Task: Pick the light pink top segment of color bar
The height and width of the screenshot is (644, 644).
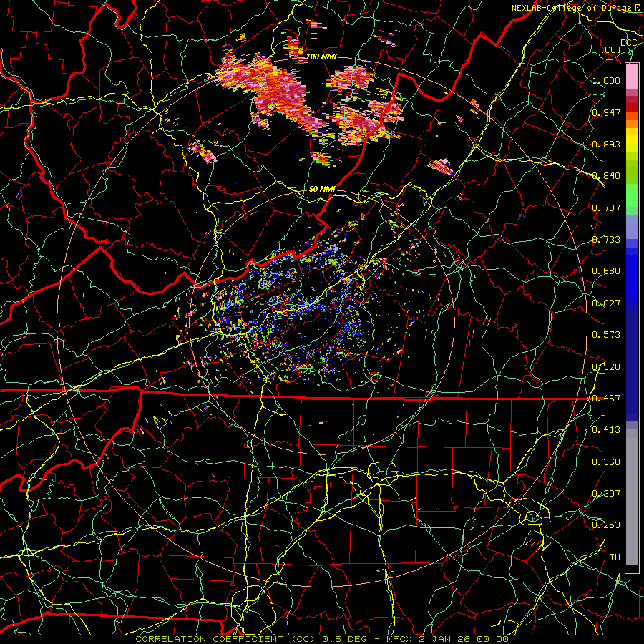Action: point(632,77)
